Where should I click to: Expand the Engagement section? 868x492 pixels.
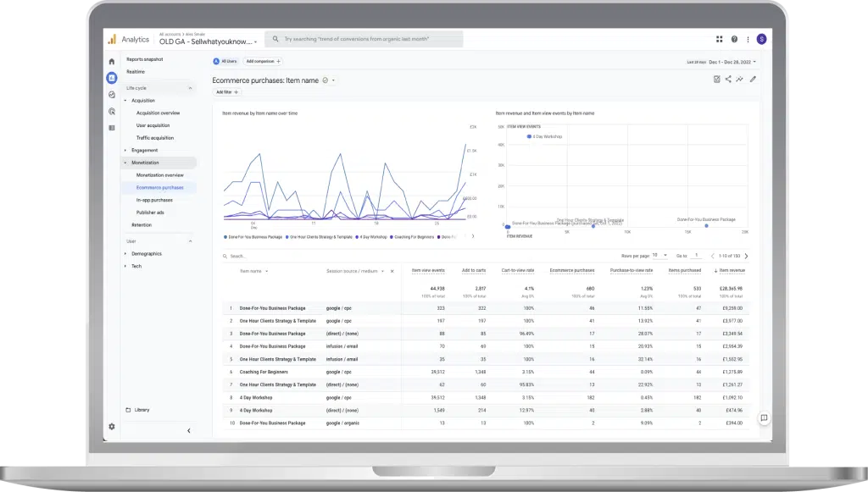click(144, 150)
